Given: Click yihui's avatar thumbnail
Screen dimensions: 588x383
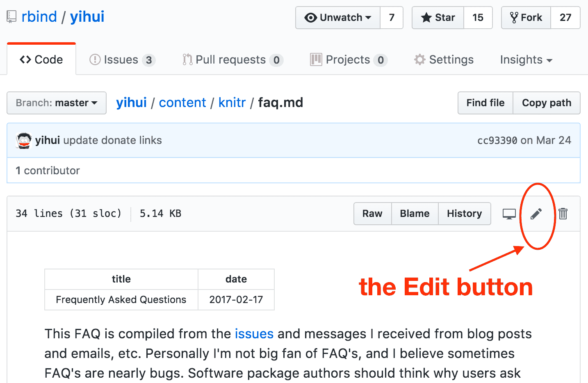Looking at the screenshot, I should [x=23, y=140].
